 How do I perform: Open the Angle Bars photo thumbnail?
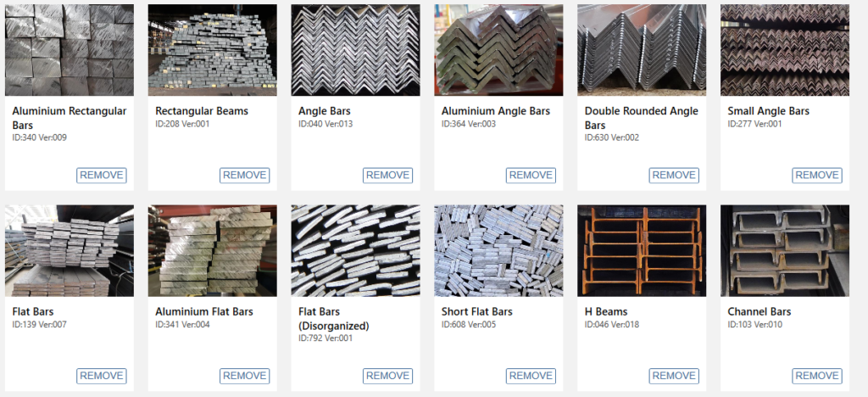tap(355, 50)
